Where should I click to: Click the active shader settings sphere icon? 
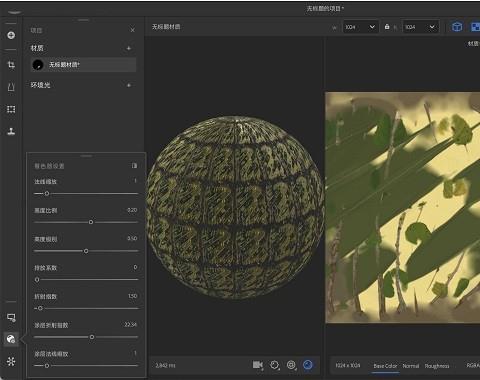tap(11, 339)
